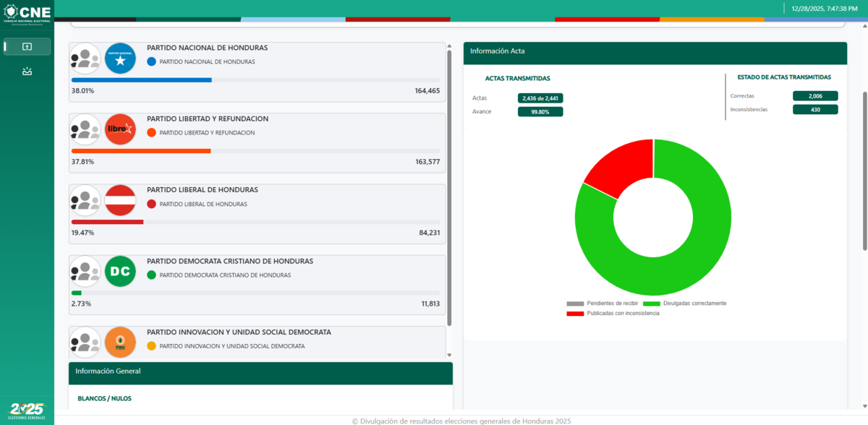This screenshot has height=425, width=868.
Task: Click the red Libre party logo
Action: [120, 129]
